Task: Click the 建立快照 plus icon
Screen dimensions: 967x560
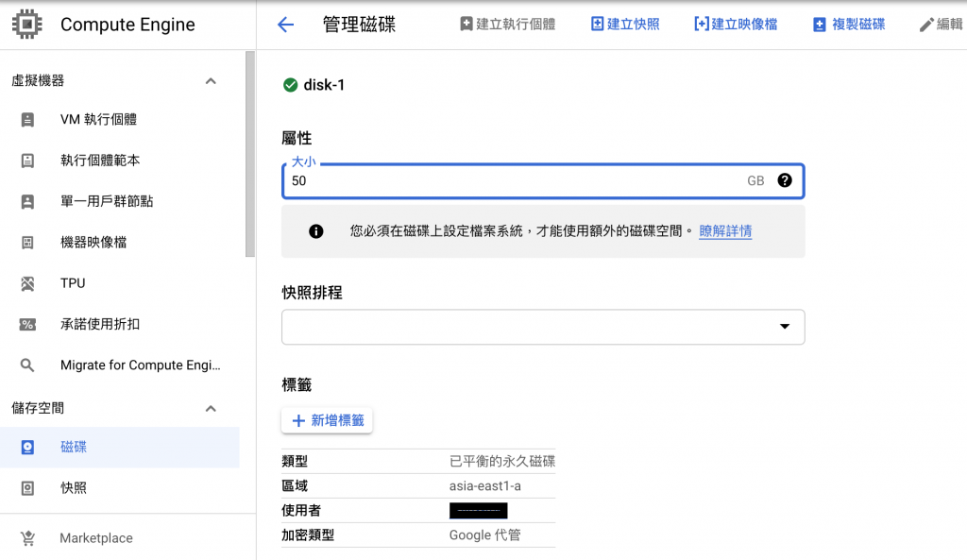Action: pos(597,24)
